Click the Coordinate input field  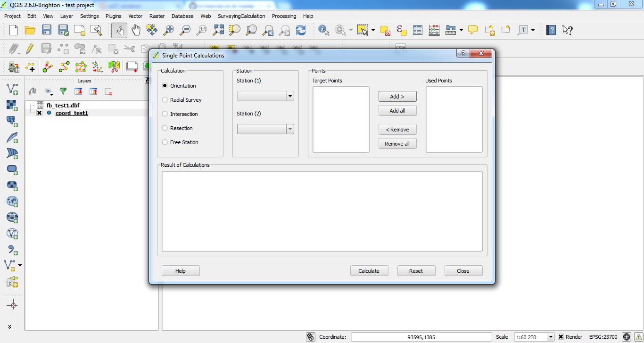click(421, 337)
